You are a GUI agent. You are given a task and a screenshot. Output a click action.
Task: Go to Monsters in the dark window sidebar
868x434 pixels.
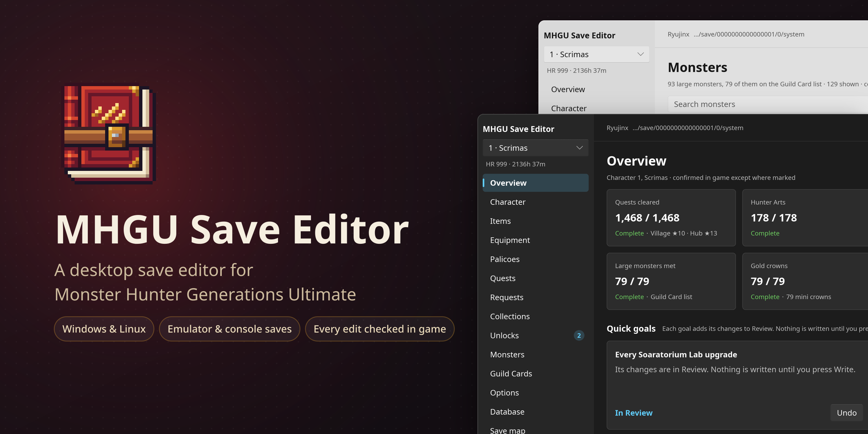535,355
